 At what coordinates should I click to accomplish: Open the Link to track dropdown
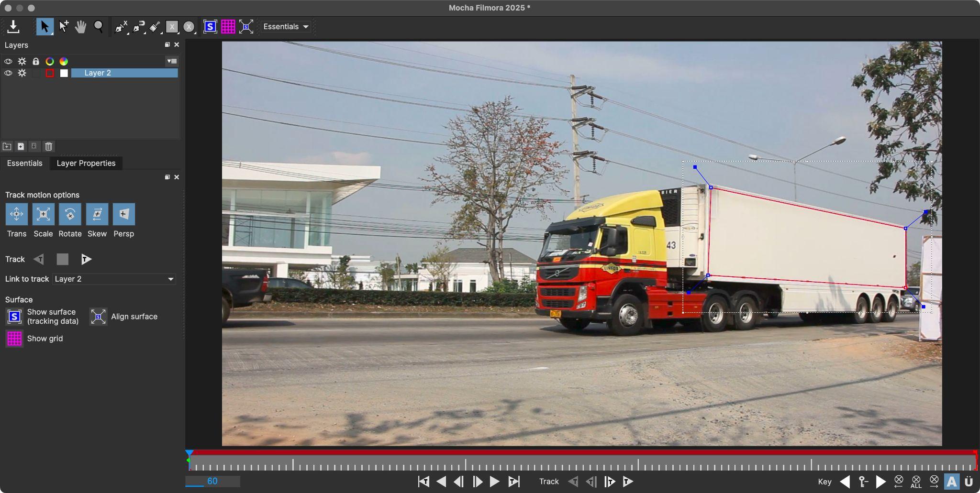[114, 279]
